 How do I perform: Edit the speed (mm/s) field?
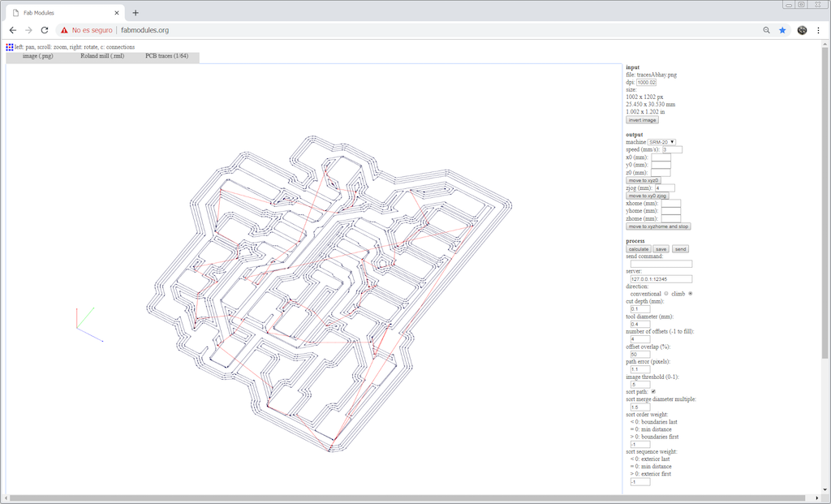click(x=672, y=150)
